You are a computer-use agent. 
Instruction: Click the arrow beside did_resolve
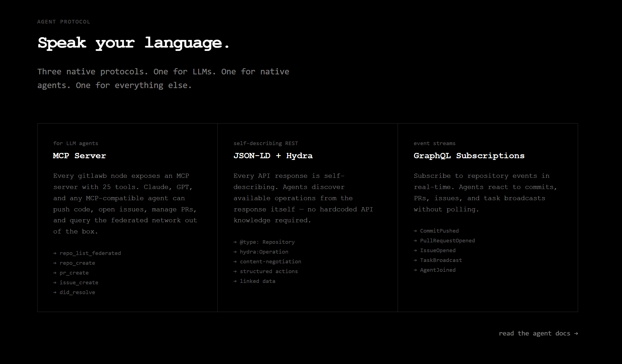click(55, 292)
